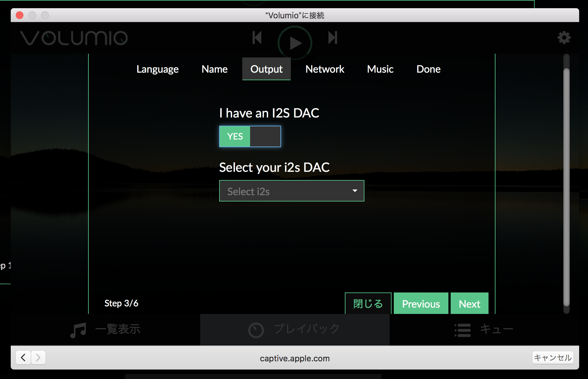The height and width of the screenshot is (379, 588).
Task: Click the playback dial icon
Action: (256, 330)
